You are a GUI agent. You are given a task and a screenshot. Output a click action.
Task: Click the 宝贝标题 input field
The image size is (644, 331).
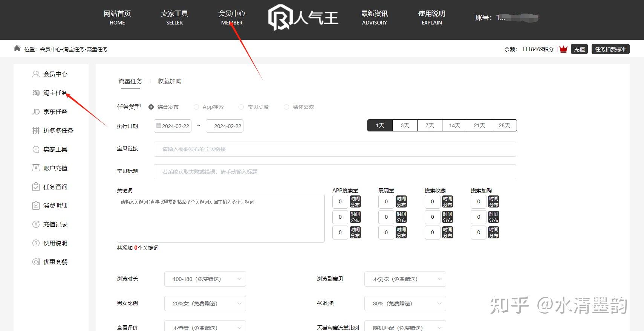tap(335, 172)
